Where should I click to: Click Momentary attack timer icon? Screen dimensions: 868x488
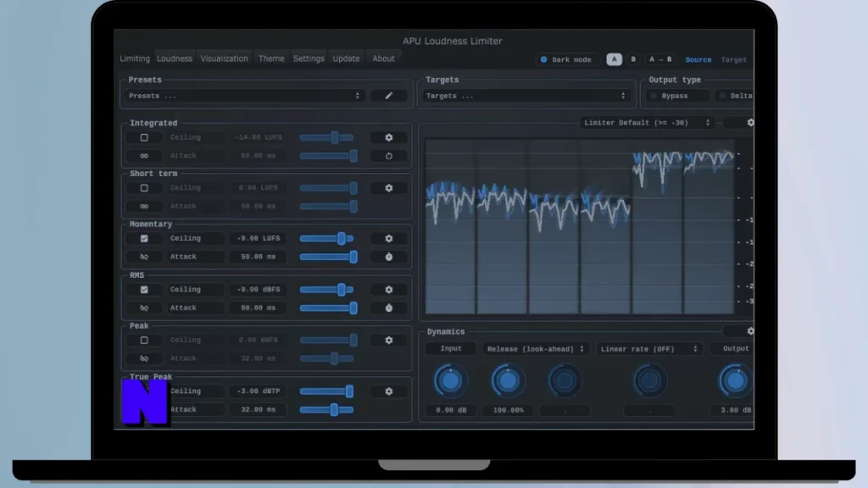coord(388,257)
